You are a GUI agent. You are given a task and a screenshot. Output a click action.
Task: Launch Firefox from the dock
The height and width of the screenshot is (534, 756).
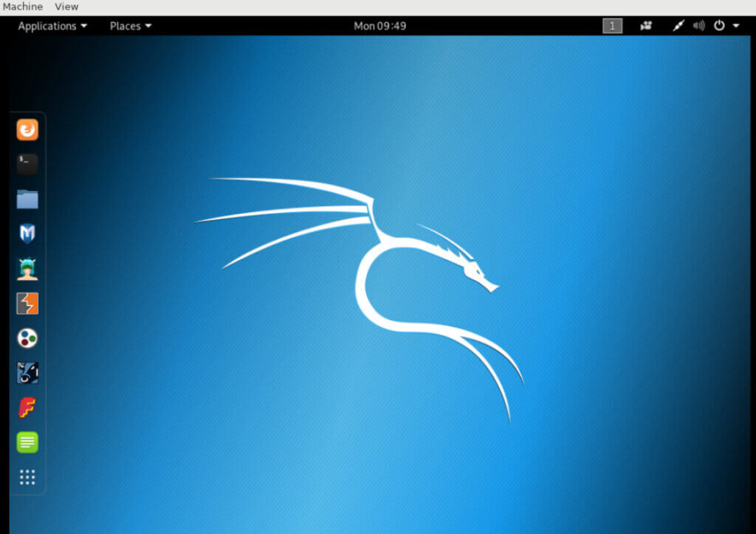click(x=27, y=129)
